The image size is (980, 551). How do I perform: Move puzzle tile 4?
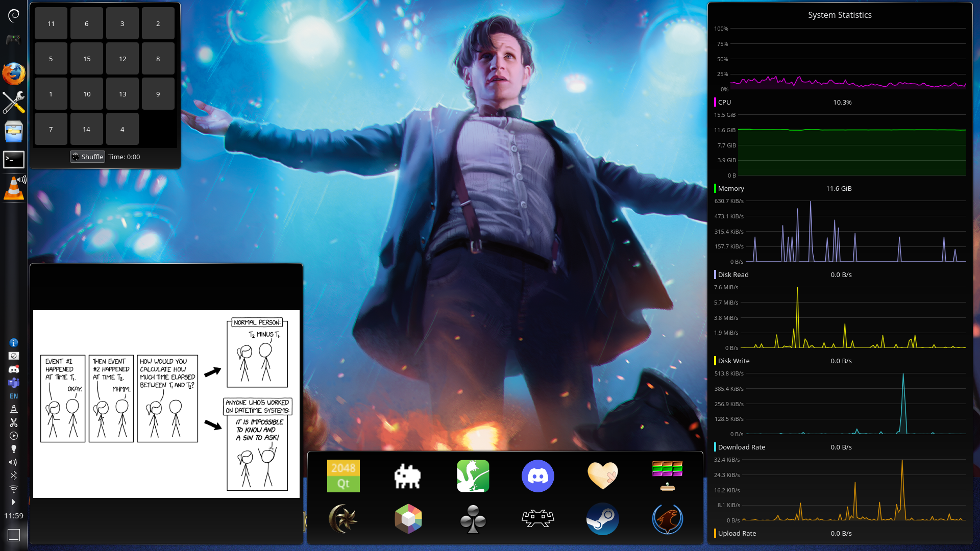pyautogui.click(x=122, y=129)
